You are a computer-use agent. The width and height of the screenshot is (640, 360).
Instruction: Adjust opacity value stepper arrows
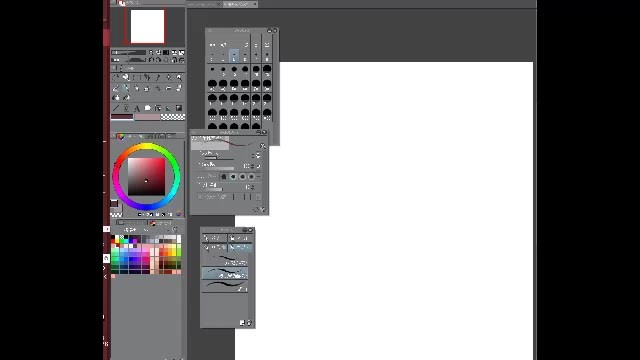(x=253, y=166)
